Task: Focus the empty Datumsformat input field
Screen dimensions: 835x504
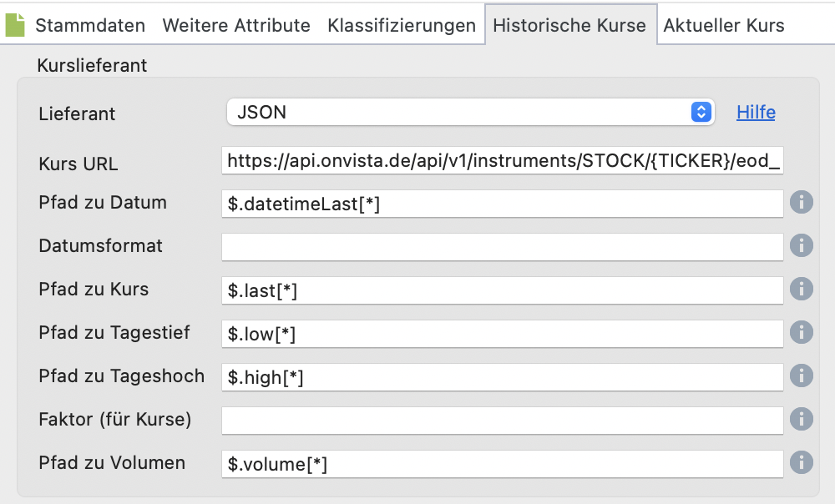Action: coord(502,246)
